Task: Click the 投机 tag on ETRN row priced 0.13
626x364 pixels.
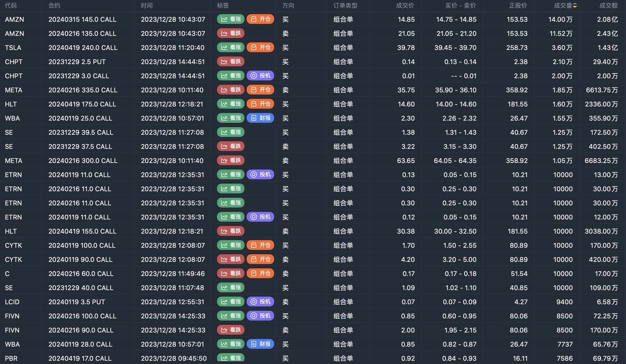Action: coord(260,174)
